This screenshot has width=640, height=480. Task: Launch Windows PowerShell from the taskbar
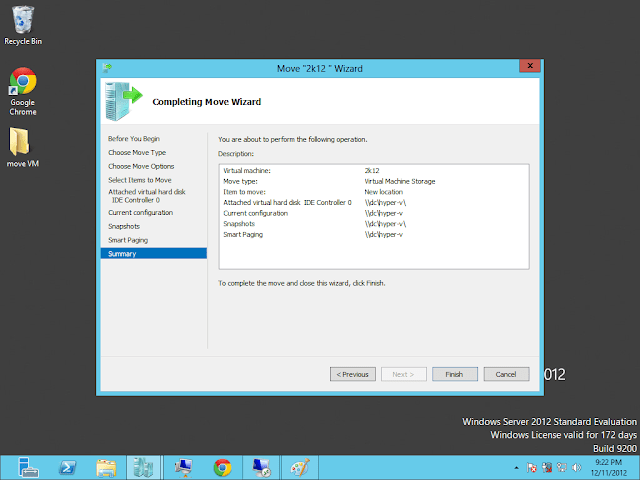point(68,466)
